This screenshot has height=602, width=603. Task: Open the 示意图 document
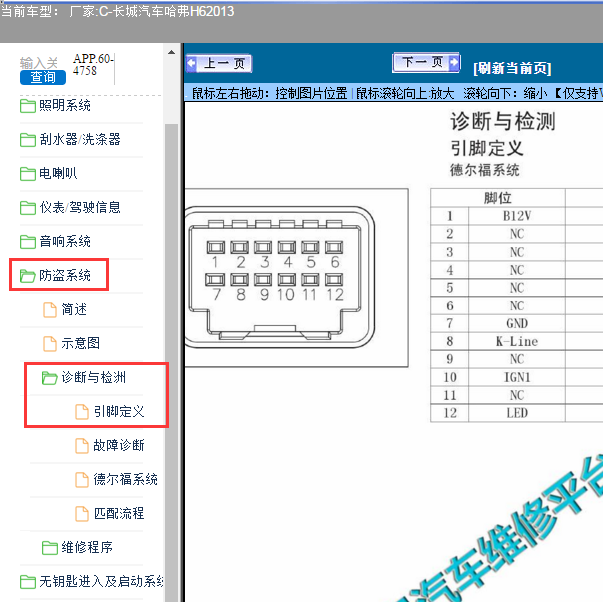tap(80, 343)
